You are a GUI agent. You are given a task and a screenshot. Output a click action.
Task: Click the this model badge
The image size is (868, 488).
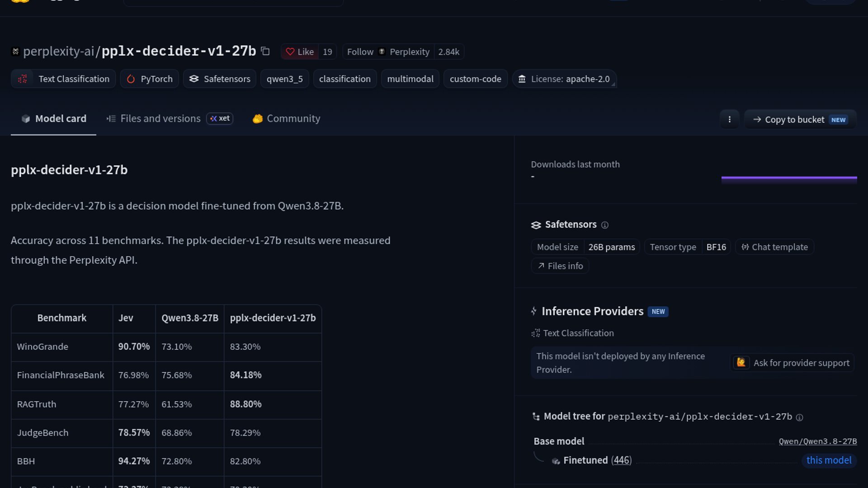829,460
